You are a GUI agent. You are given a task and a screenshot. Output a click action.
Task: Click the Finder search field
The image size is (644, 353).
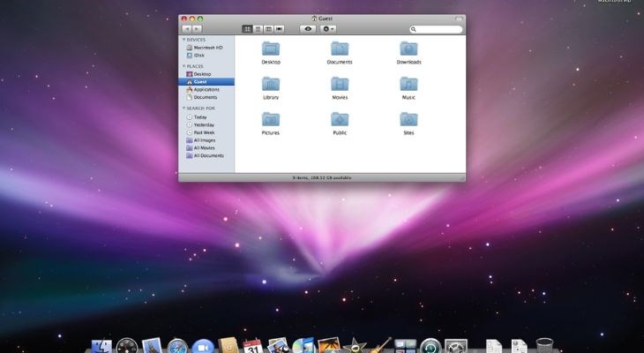[x=436, y=29]
